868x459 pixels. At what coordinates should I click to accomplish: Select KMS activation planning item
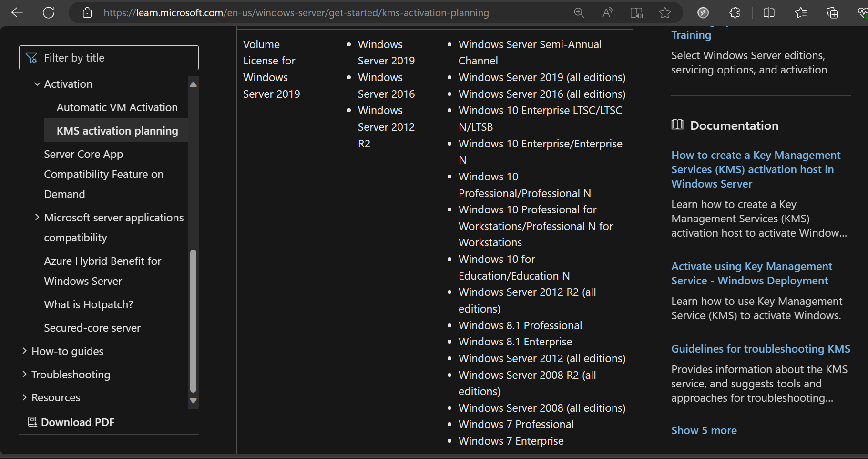pyautogui.click(x=117, y=131)
